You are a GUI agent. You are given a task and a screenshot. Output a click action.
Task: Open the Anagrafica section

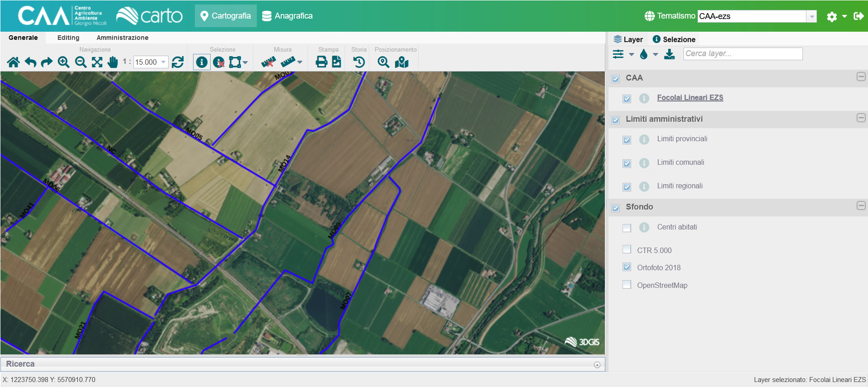click(x=288, y=16)
